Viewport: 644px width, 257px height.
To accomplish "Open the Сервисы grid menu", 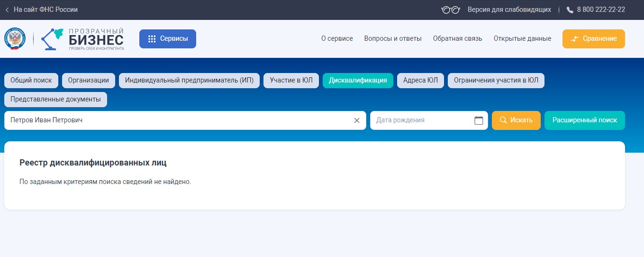I will pos(167,39).
